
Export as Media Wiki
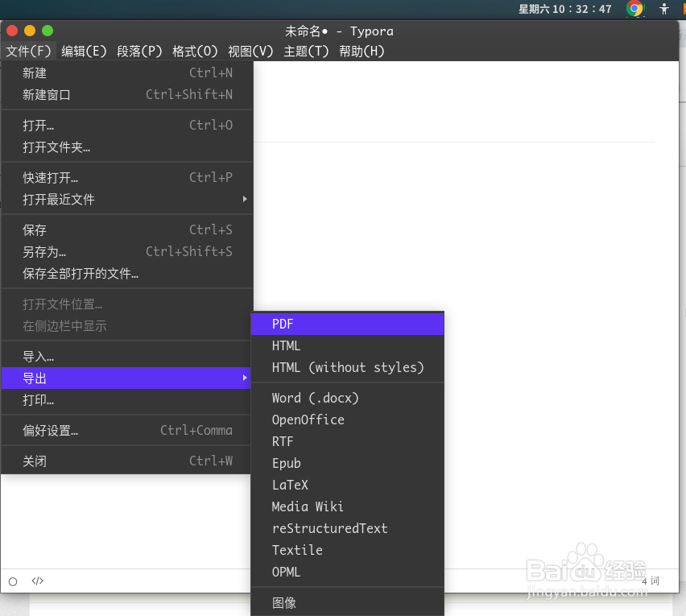click(347, 506)
